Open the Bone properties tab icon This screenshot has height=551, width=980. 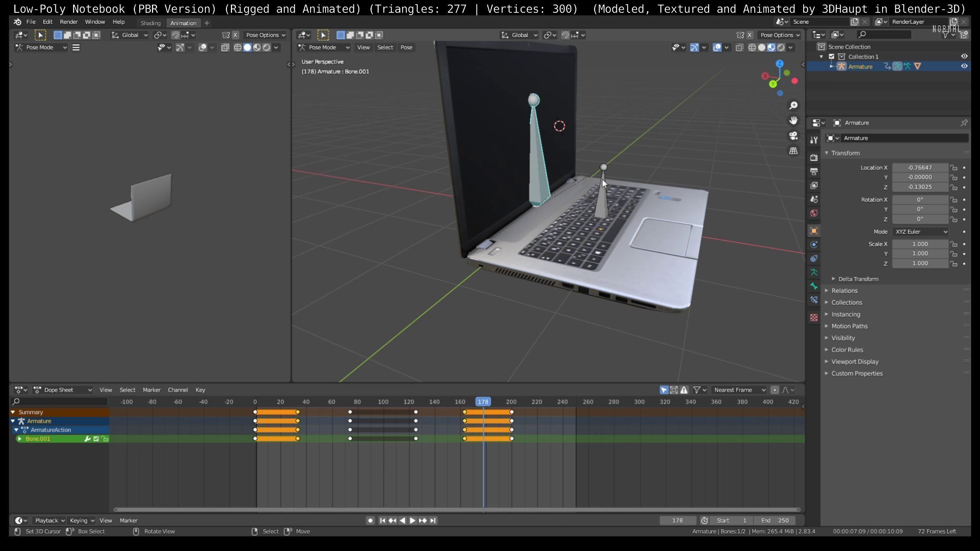pyautogui.click(x=814, y=286)
